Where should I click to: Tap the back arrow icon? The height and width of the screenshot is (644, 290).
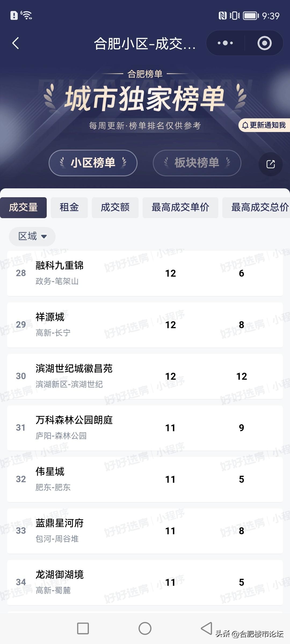[x=16, y=43]
